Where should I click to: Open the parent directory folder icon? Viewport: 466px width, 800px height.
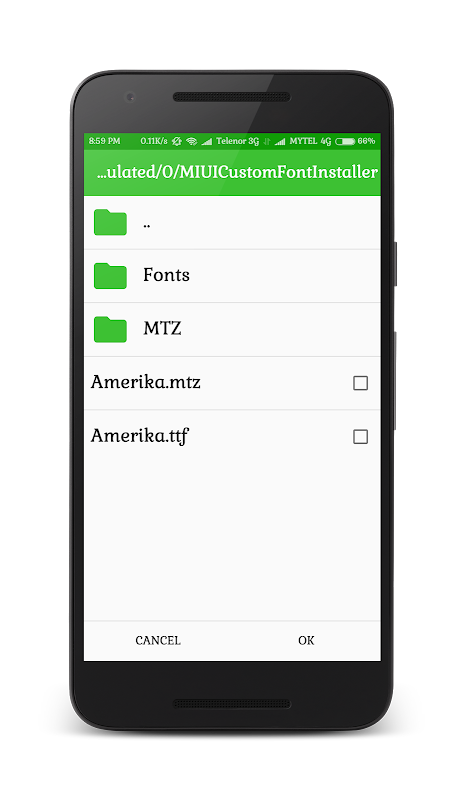pyautogui.click(x=110, y=222)
